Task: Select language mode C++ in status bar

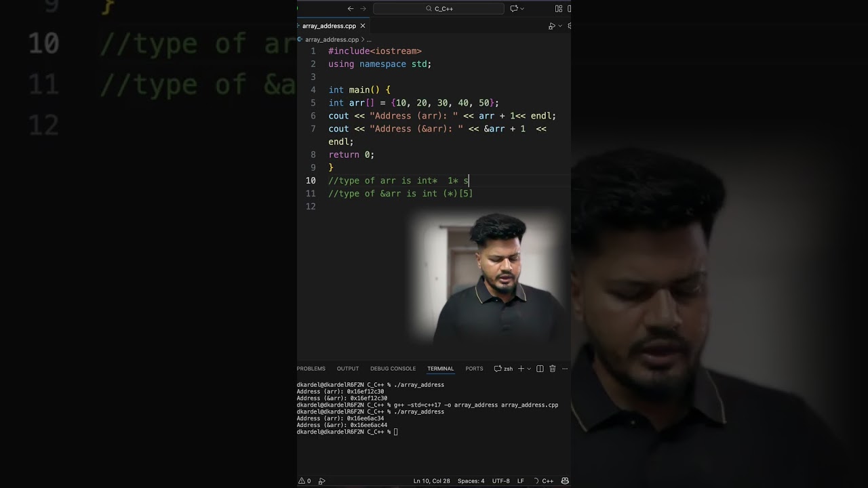Action: point(547,481)
